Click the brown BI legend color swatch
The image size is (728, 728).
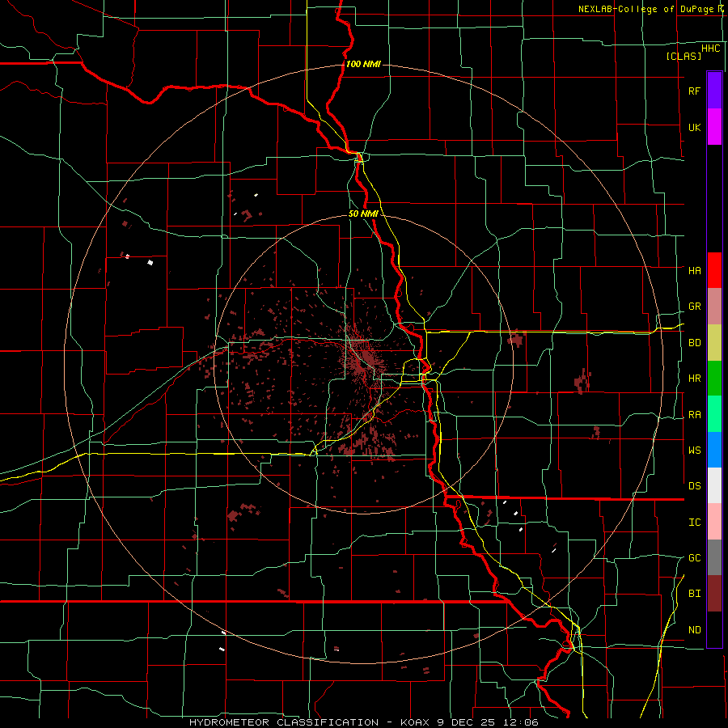pos(714,594)
